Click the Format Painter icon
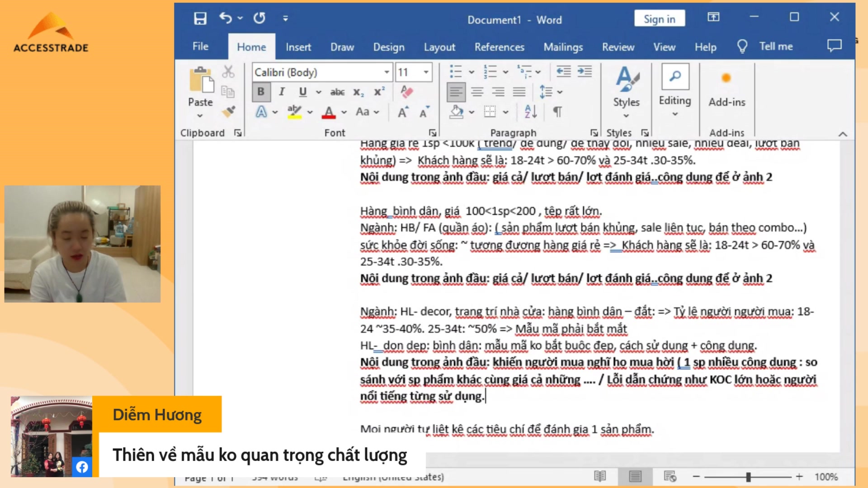Image resolution: width=868 pixels, height=488 pixels. coord(229,112)
